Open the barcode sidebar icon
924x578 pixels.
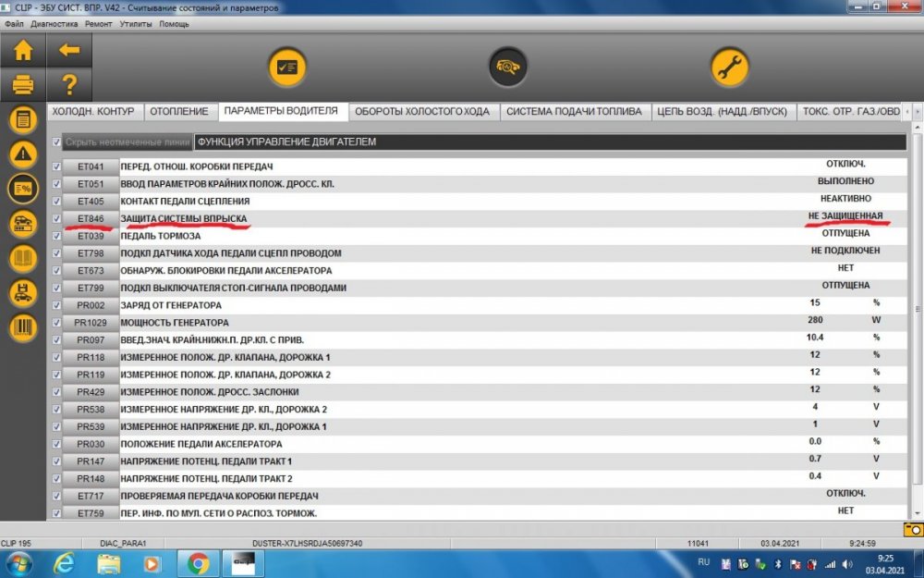coord(23,328)
